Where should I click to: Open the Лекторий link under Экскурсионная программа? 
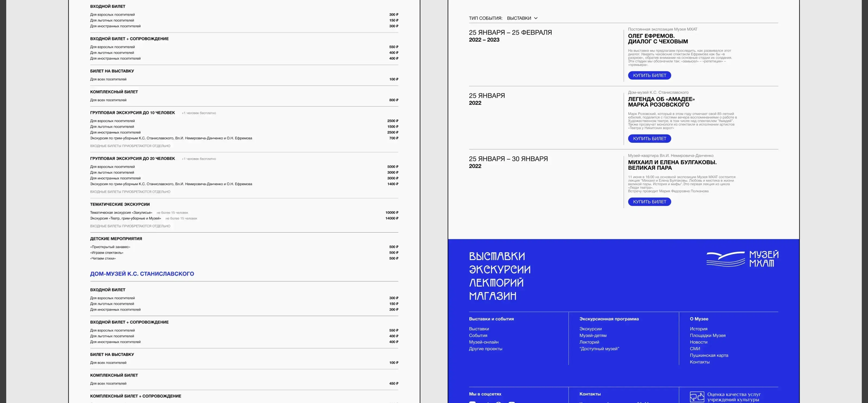coord(589,342)
